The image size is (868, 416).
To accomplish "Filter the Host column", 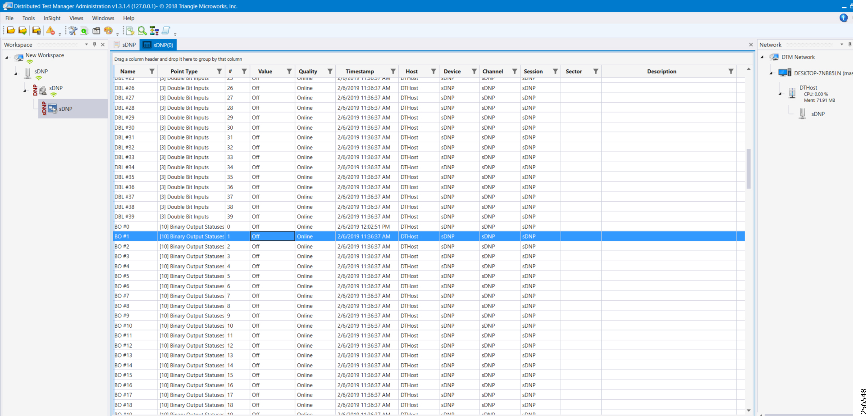I will click(x=434, y=71).
